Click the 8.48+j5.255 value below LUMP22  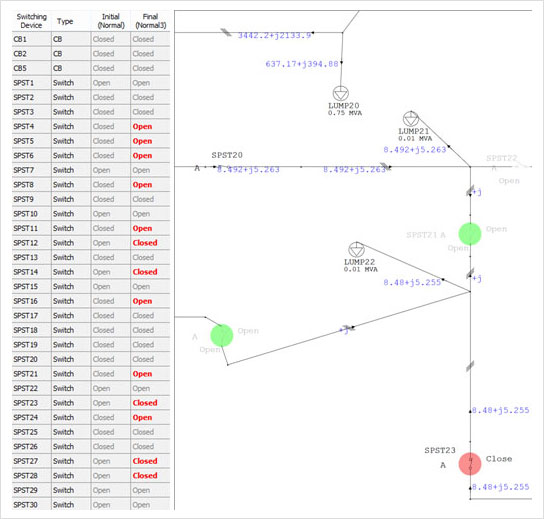(412, 282)
